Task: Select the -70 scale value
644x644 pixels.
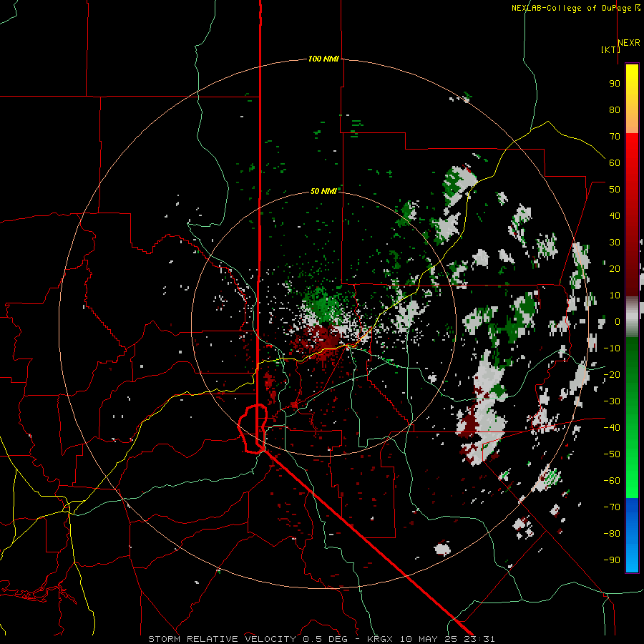Action: click(x=612, y=507)
